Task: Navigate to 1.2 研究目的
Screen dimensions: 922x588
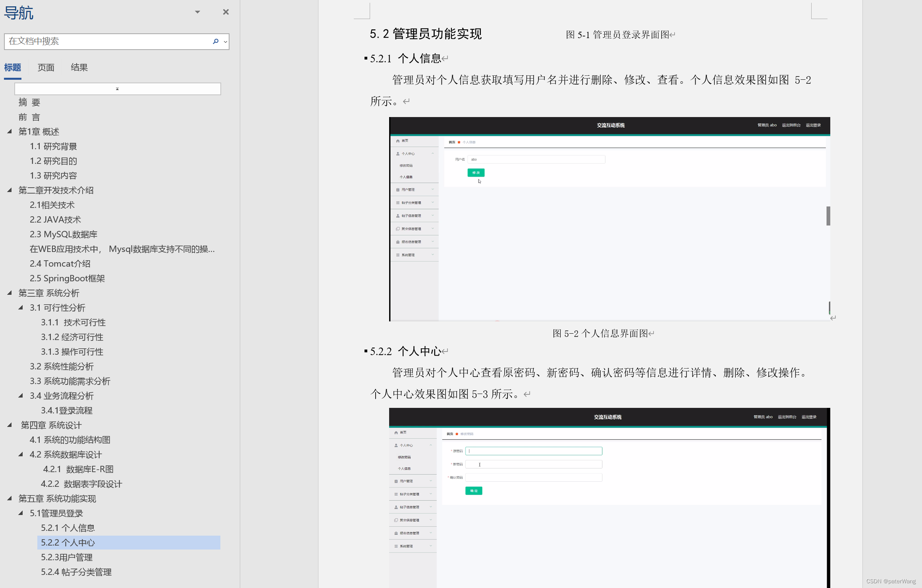Action: [53, 161]
